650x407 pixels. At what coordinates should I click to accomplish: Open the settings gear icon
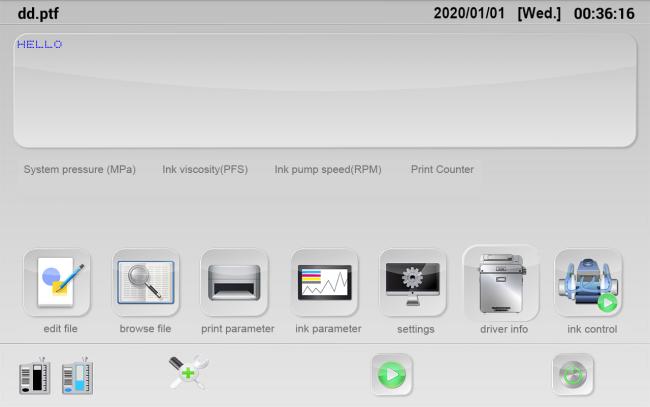click(413, 283)
